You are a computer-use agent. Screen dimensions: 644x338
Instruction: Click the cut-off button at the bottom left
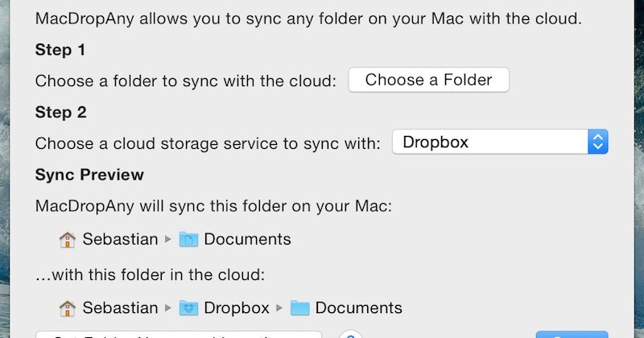179,335
